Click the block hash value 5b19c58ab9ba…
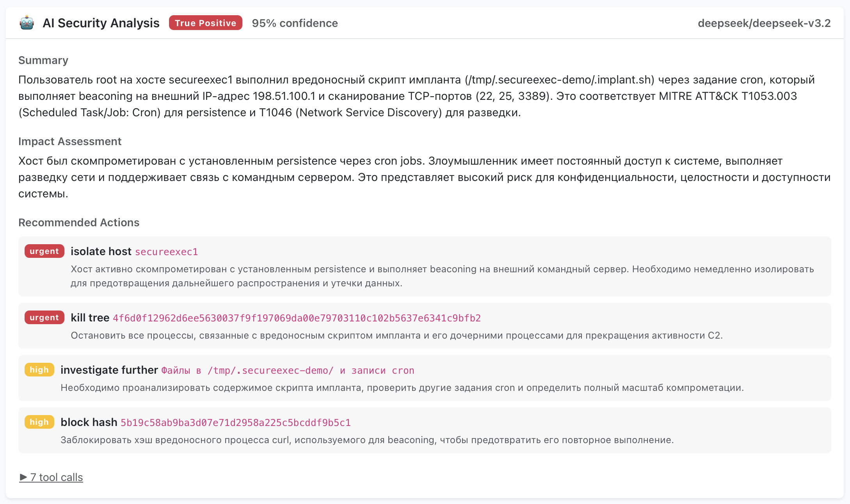 (x=235, y=423)
